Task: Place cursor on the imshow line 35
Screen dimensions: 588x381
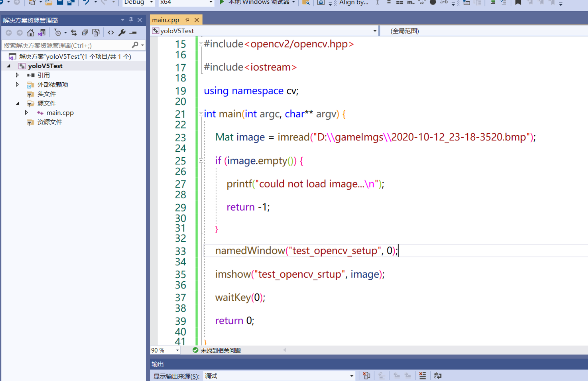Action: coord(300,274)
